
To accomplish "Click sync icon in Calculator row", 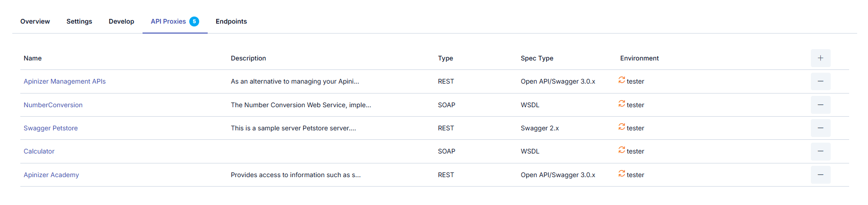I will [x=622, y=150].
